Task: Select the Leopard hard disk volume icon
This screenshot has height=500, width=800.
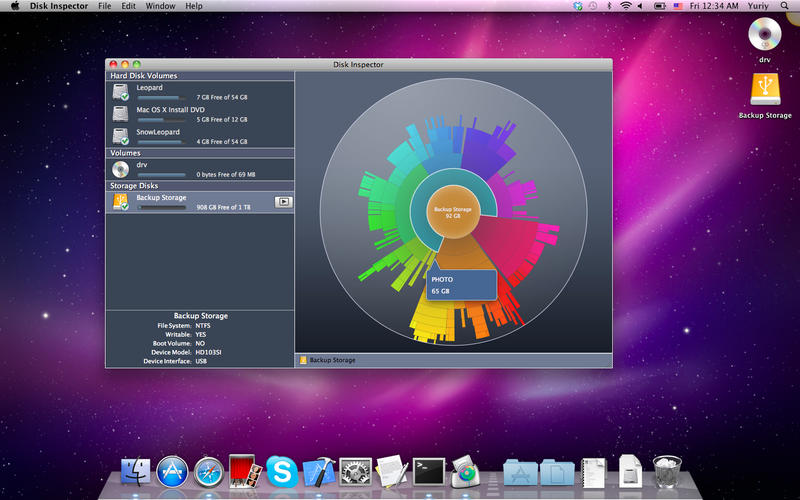Action: click(x=121, y=92)
